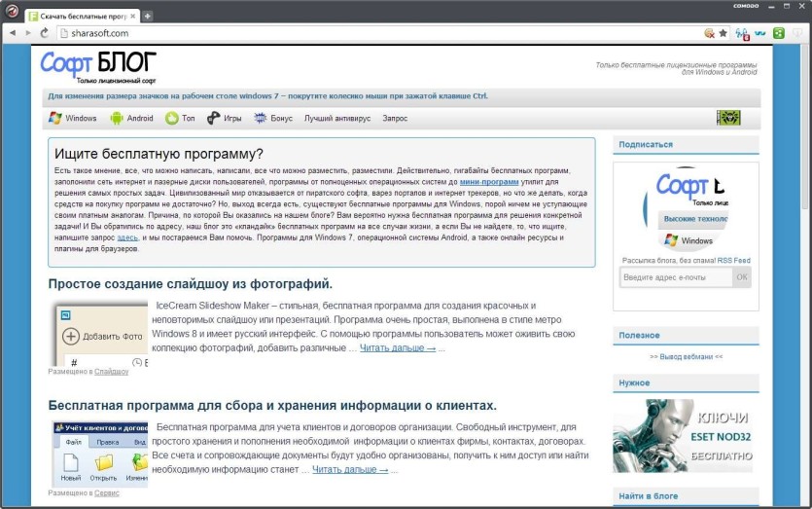
Task: Click the Windows flag icon in the menu
Action: click(54, 118)
